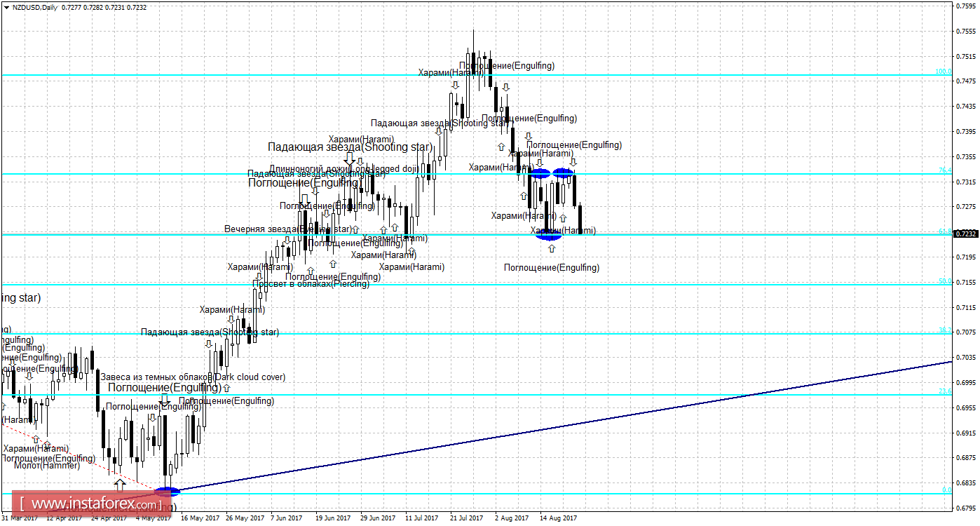Click the 0.6915 price axis label
This screenshot has width=980, height=526.
click(x=965, y=433)
